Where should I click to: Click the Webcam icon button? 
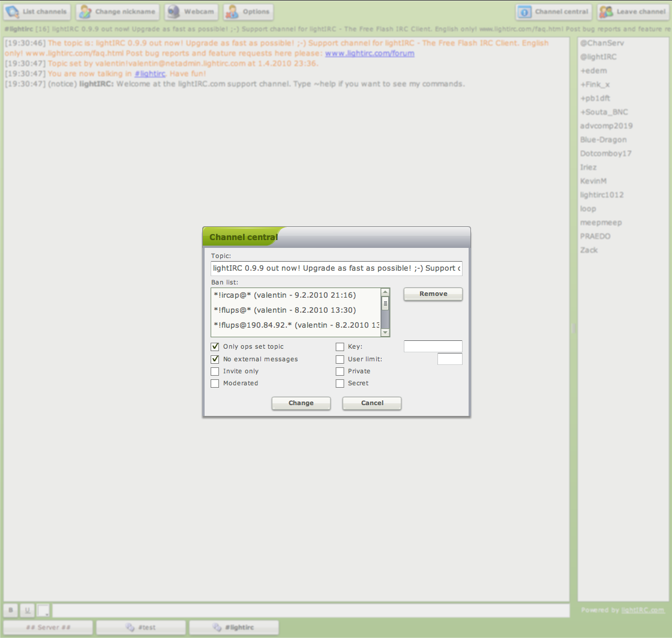pyautogui.click(x=191, y=12)
